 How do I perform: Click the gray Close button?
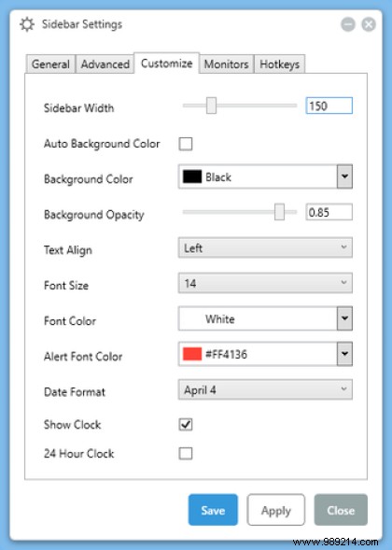tap(341, 510)
